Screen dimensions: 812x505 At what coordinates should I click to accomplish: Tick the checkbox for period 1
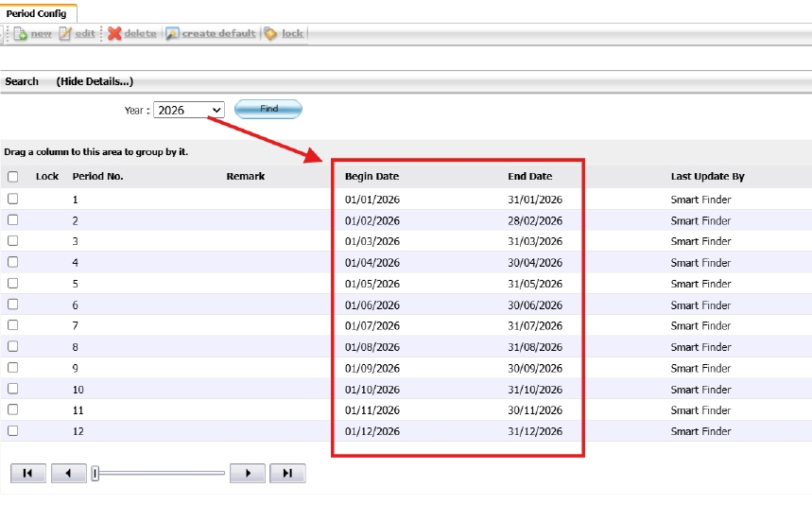[x=13, y=200]
